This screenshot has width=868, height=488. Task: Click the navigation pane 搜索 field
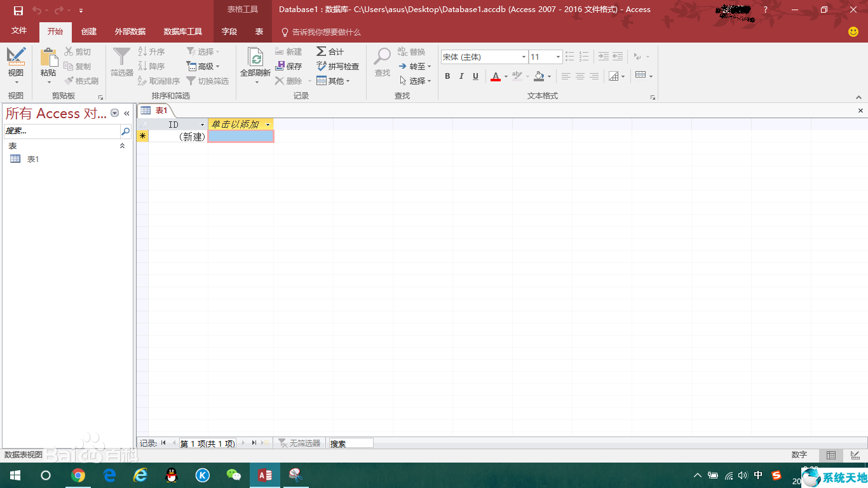(x=62, y=131)
